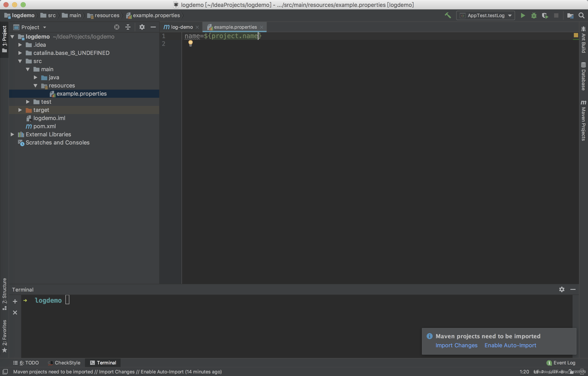Click the Import Changes link
Viewport: 588px width, 376px height.
456,345
